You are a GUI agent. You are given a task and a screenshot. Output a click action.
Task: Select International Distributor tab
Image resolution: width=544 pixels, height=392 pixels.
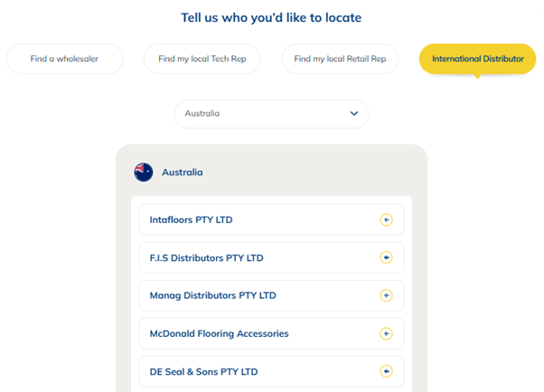[x=477, y=59]
